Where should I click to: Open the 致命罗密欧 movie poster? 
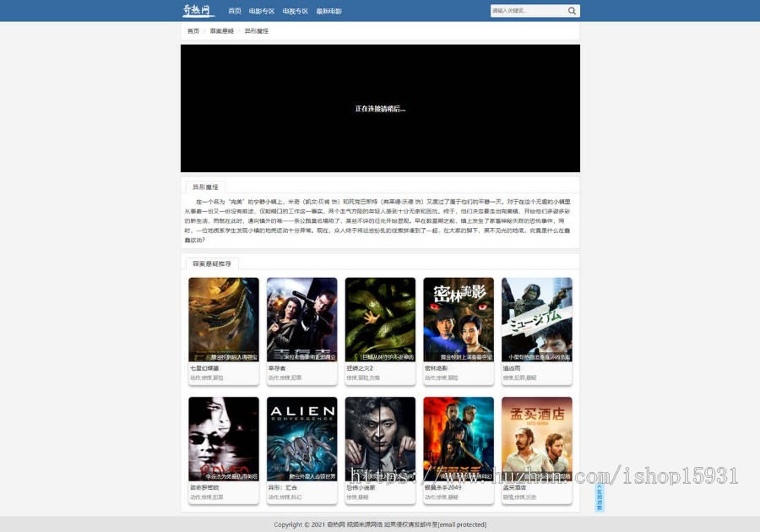(x=224, y=439)
